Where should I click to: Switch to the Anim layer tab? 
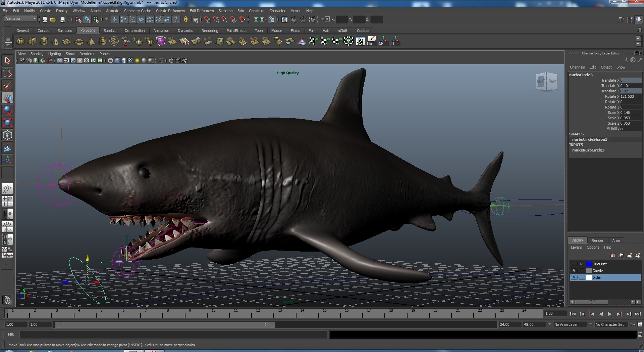coord(616,240)
